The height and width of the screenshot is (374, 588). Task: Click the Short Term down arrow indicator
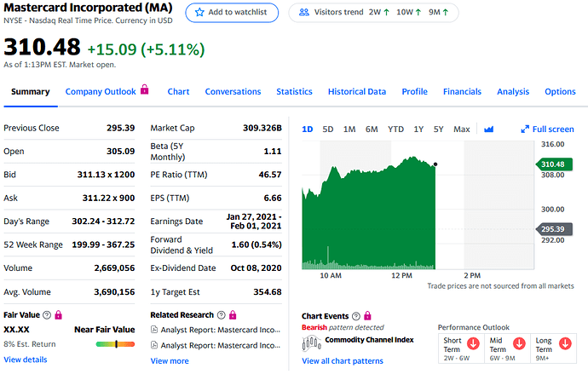coord(473,343)
